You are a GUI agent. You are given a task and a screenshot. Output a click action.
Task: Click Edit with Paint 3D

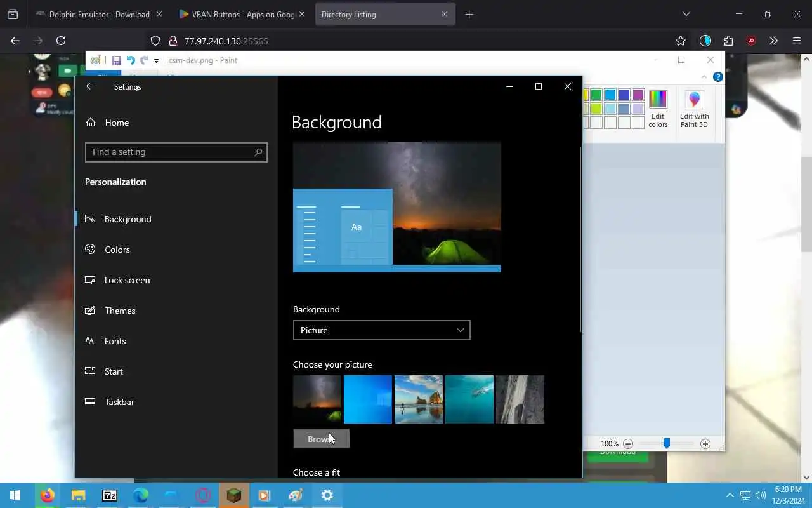tap(694, 109)
